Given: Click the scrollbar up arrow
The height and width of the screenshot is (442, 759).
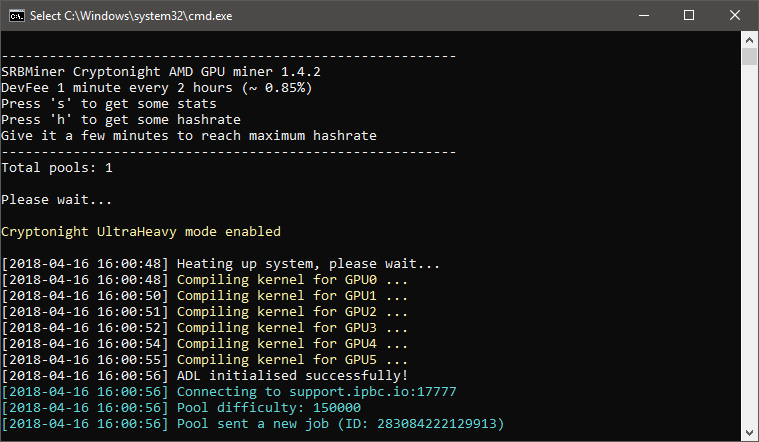Looking at the screenshot, I should pos(750,40).
